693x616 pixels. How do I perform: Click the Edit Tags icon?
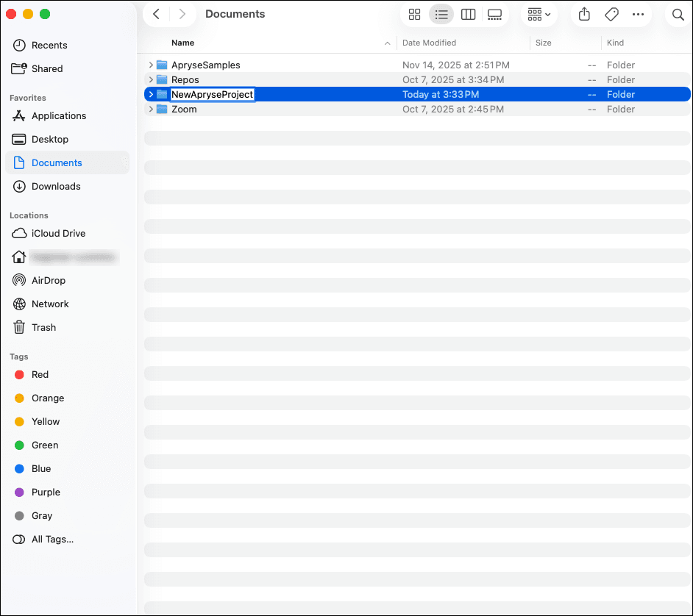(611, 15)
